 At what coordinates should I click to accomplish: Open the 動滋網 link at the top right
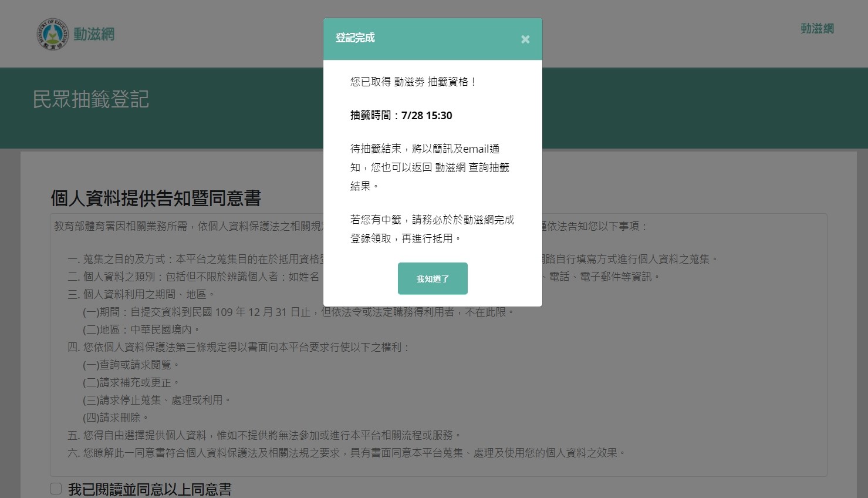[817, 29]
